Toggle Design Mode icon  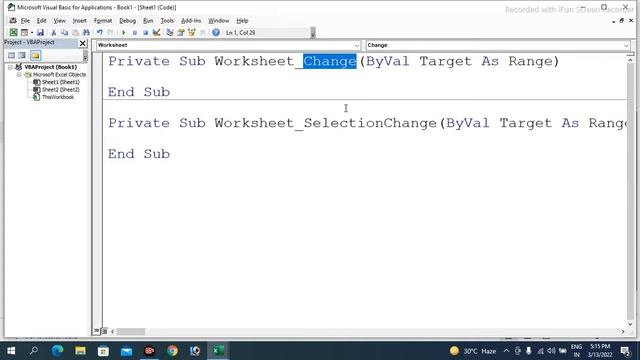[x=156, y=32]
